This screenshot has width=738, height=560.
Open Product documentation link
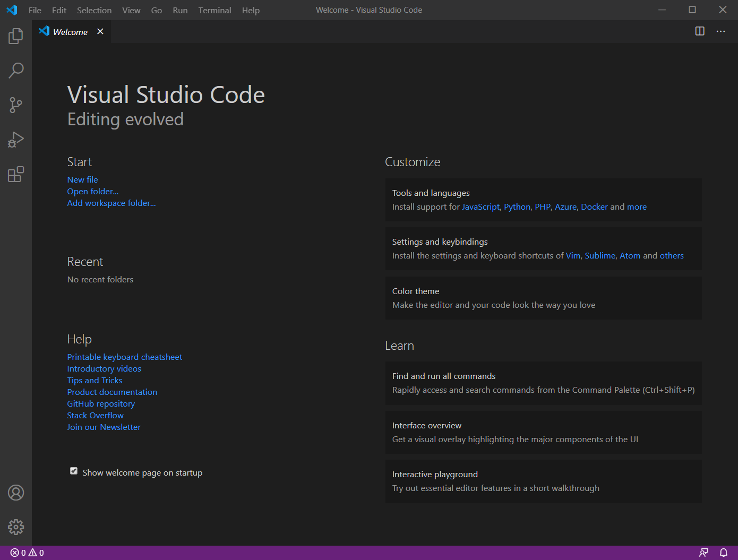click(112, 392)
